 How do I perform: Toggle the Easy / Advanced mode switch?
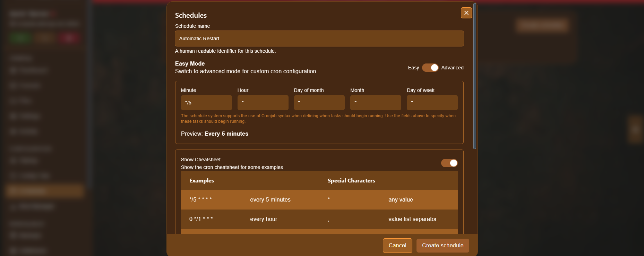tap(430, 68)
